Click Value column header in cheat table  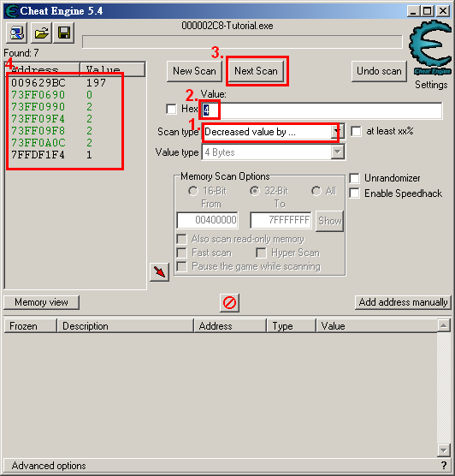click(376, 326)
